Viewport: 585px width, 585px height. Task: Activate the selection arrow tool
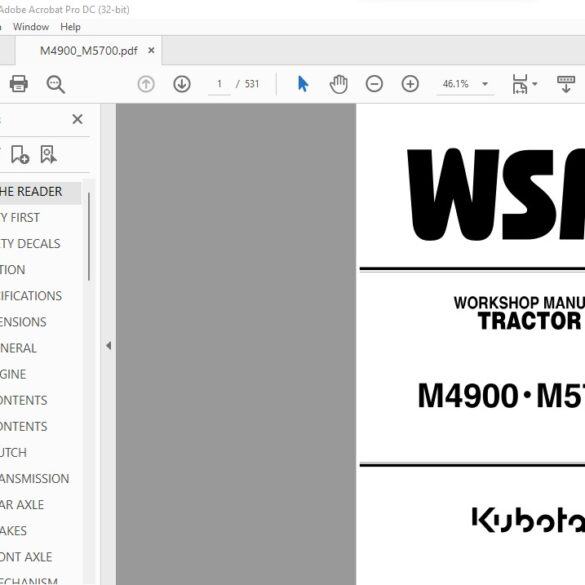(303, 84)
